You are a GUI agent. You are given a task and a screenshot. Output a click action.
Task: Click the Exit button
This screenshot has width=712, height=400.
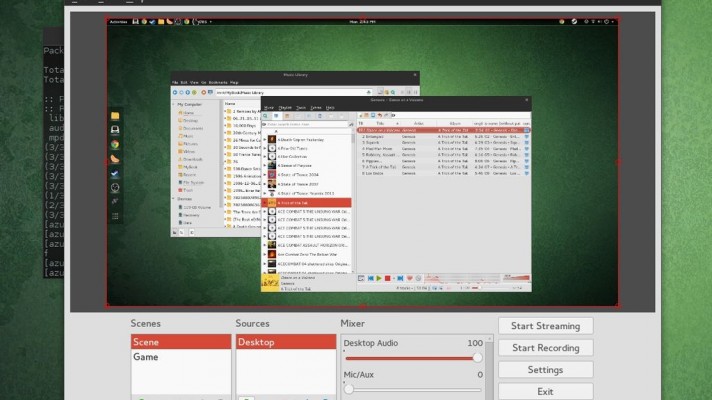point(545,391)
